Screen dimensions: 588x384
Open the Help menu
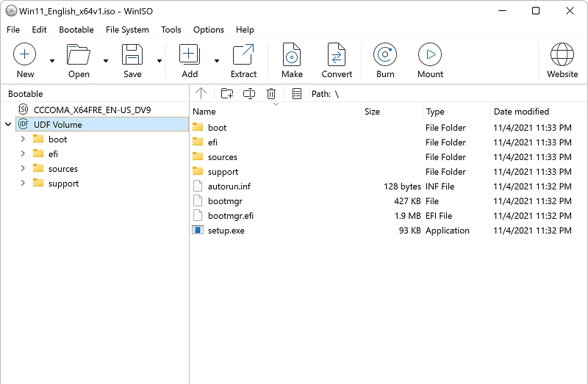245,29
